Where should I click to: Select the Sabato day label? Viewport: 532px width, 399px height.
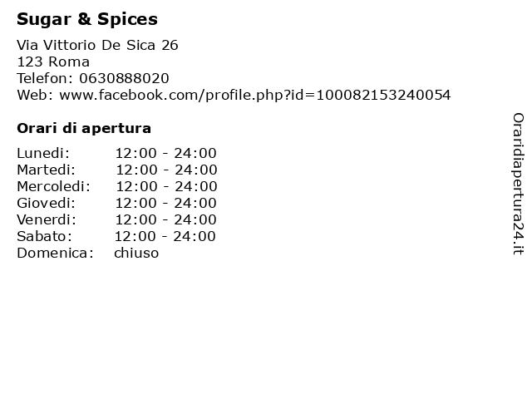tap(44, 236)
